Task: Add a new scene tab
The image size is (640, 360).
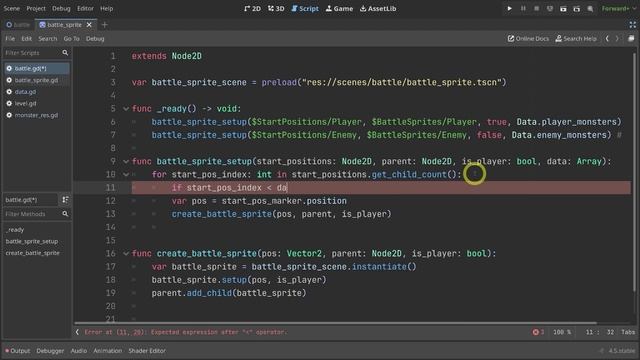Action: [104, 25]
